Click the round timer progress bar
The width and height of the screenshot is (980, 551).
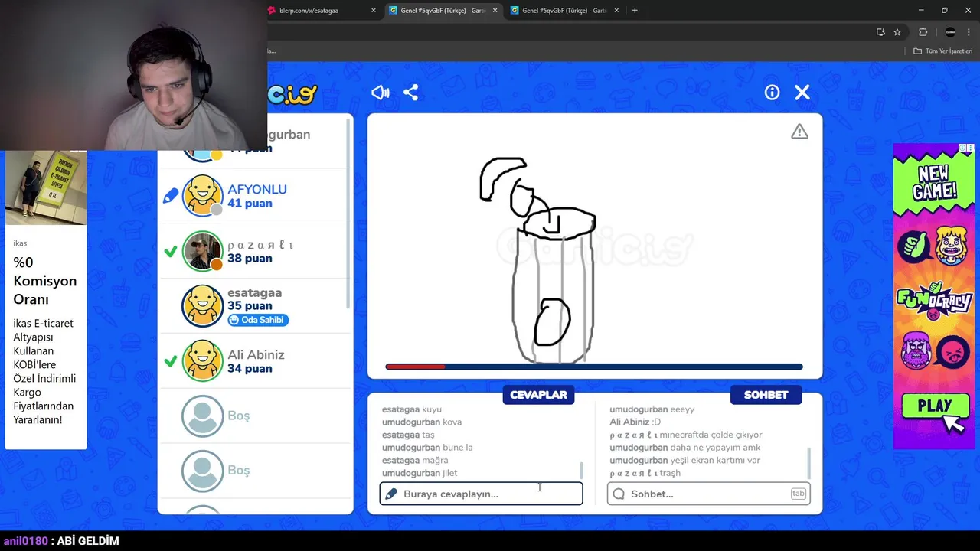point(594,367)
